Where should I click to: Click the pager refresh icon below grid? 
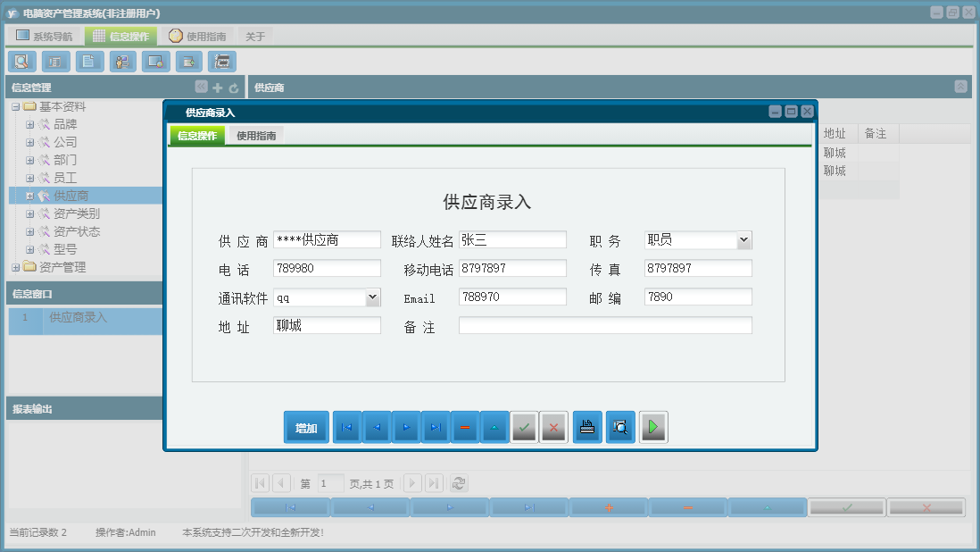click(x=459, y=483)
